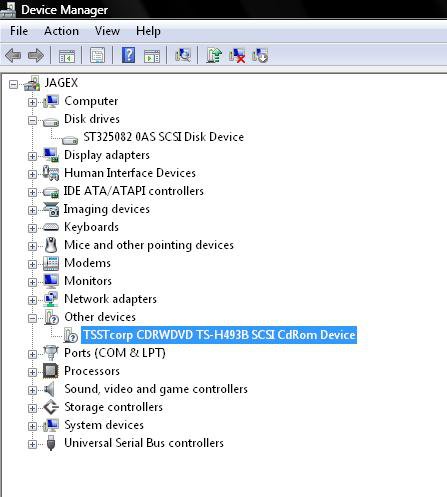Expand the Human Interface Devices node

(x=32, y=174)
